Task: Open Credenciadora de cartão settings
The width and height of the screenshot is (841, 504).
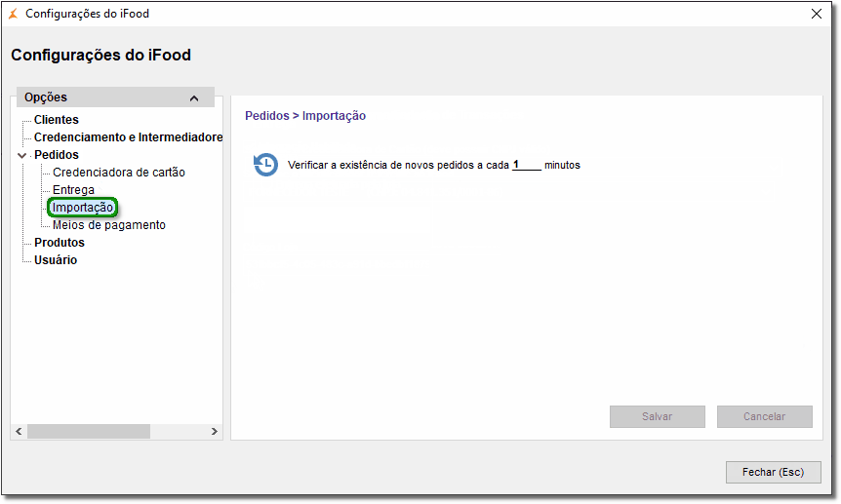Action: [118, 173]
